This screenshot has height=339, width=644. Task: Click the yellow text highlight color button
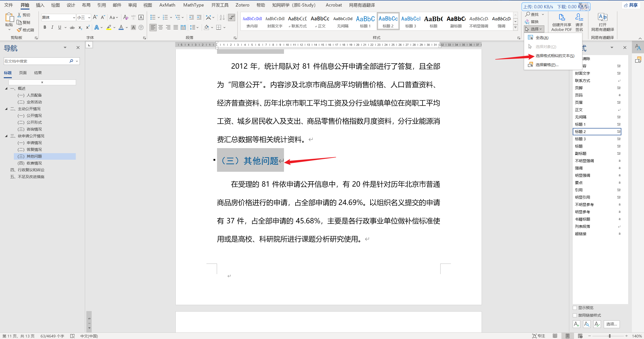pyautogui.click(x=109, y=27)
